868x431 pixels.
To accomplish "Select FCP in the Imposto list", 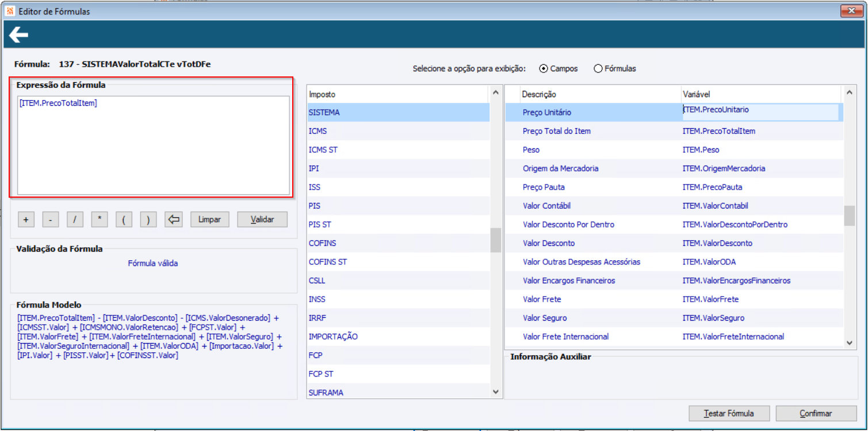I will coord(398,355).
